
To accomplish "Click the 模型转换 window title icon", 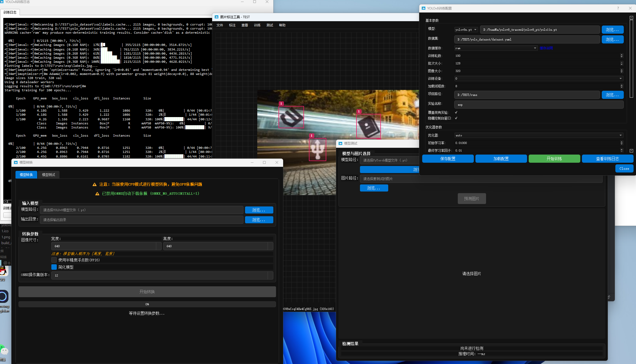I will (16, 162).
